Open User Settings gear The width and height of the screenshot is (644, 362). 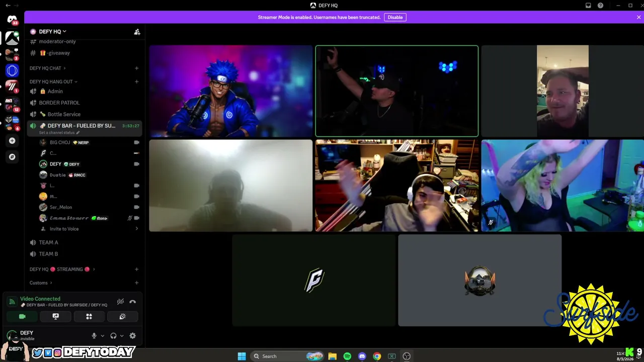pyautogui.click(x=132, y=336)
